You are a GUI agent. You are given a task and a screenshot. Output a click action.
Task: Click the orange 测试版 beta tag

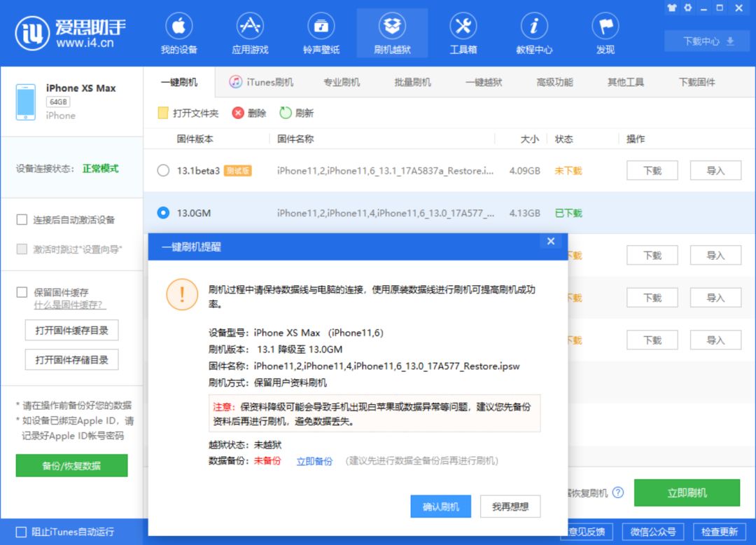238,170
